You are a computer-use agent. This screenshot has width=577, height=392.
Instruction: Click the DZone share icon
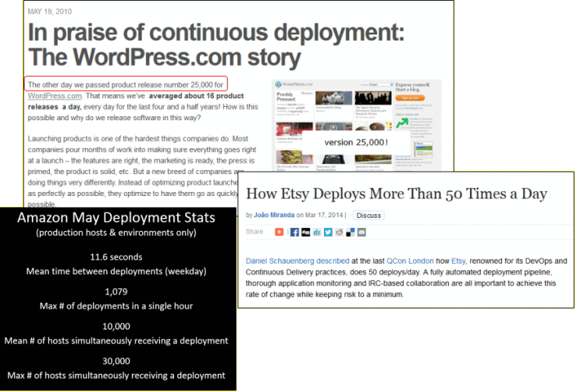pos(317,232)
